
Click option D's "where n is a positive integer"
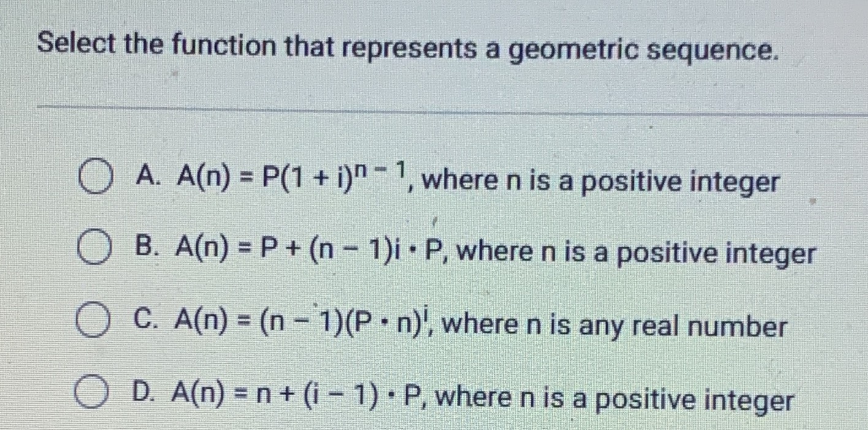[x=616, y=401]
